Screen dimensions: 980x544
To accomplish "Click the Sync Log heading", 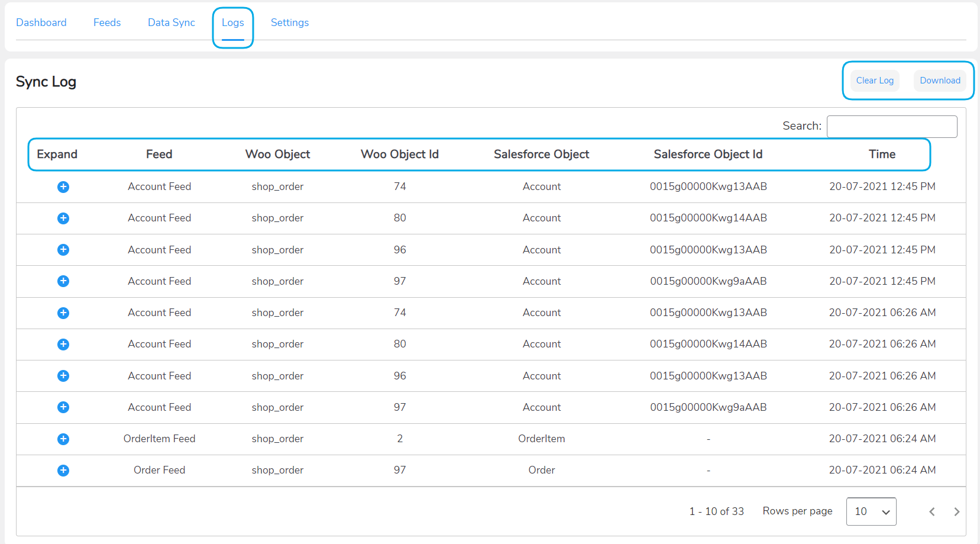I will (x=46, y=82).
